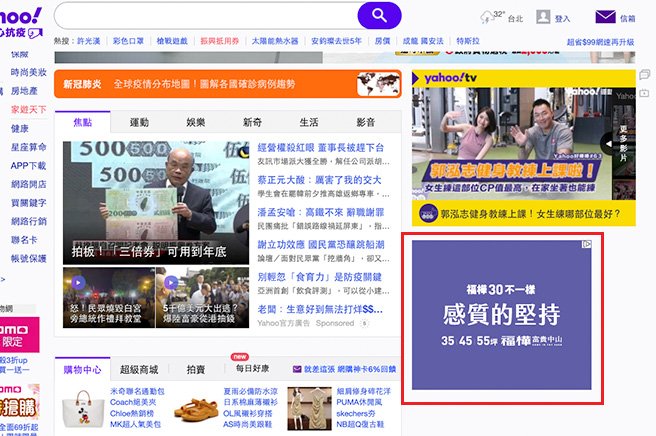Play the Yahoo TV fitness coach video
Viewport: 656px width, 436px height.
pos(512,144)
